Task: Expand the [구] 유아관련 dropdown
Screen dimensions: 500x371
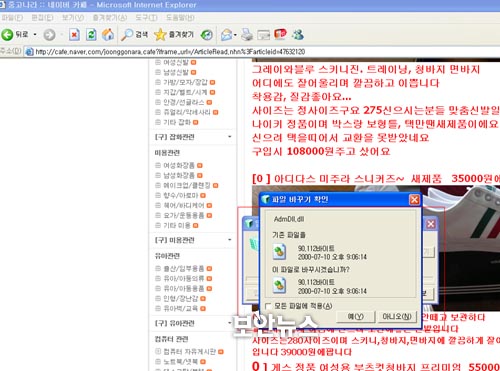Action: [x=230, y=323]
